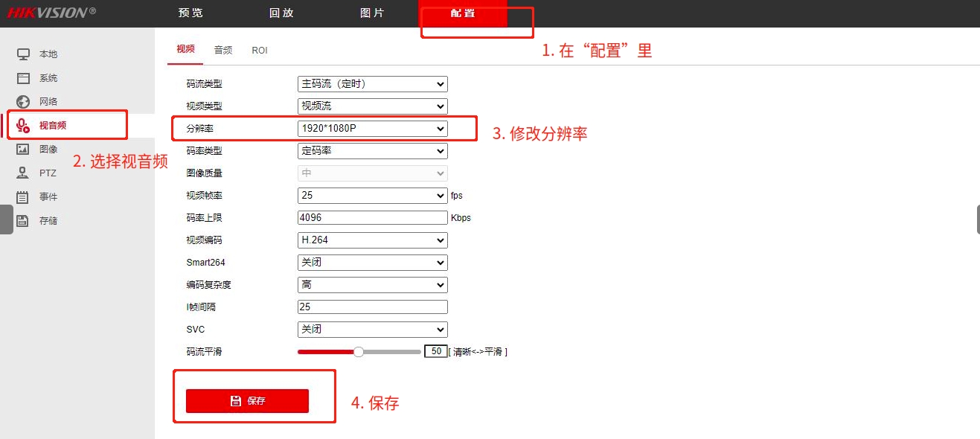The height and width of the screenshot is (439, 980).
Task: Switch to the 音频 tab
Action: point(223,50)
